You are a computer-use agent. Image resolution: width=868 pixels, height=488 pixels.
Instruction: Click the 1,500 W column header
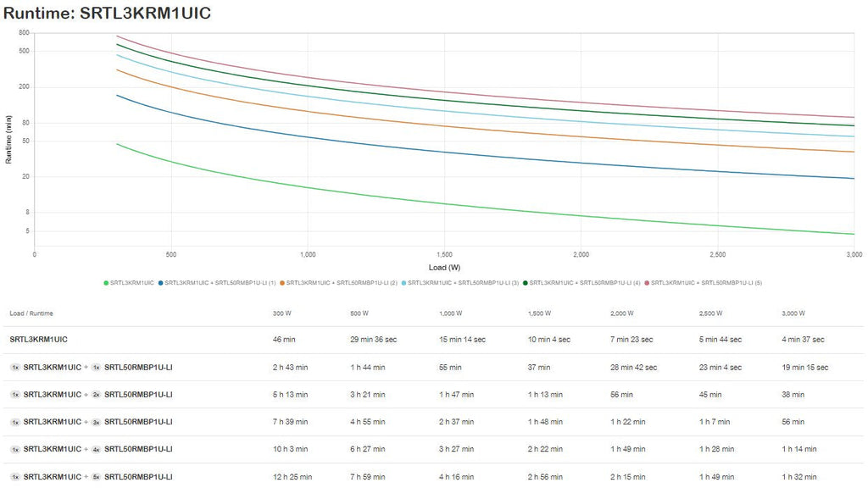(x=539, y=313)
